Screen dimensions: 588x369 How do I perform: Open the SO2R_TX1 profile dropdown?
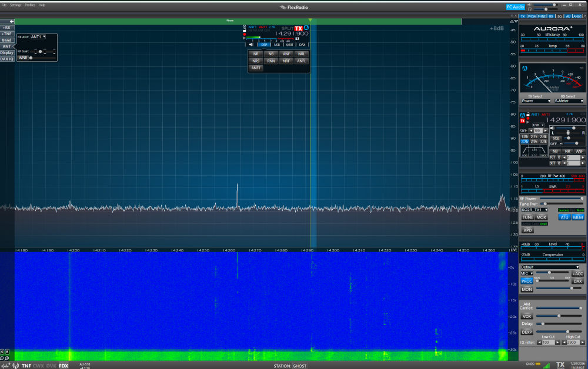click(x=534, y=210)
